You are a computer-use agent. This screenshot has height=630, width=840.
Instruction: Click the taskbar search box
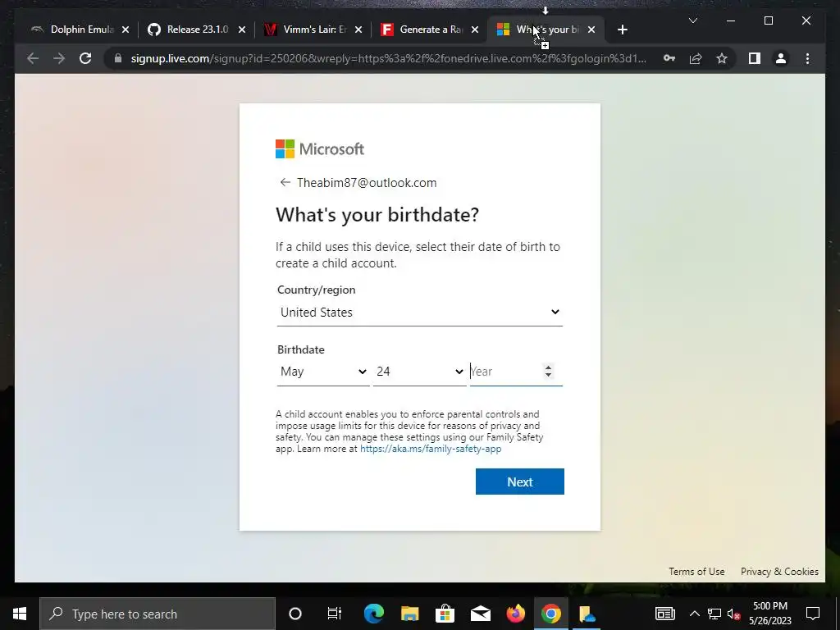pos(157,614)
